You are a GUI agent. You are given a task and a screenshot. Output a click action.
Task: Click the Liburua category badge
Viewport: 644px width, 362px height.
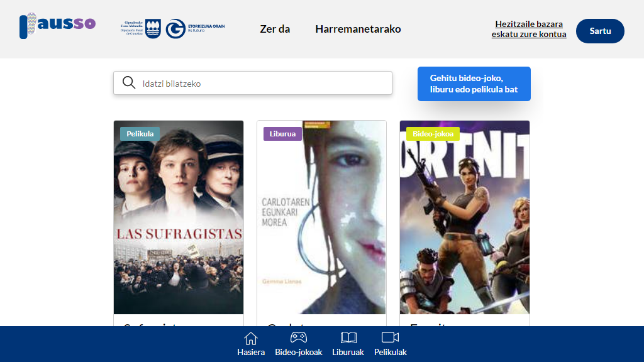[282, 134]
